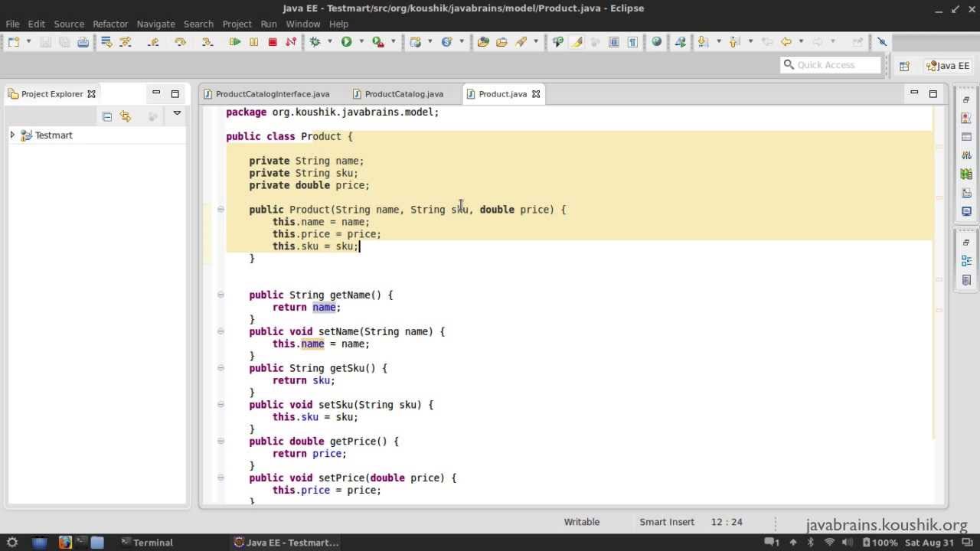Click Collapse All in Project Explorer
The image size is (980, 551).
(x=107, y=116)
